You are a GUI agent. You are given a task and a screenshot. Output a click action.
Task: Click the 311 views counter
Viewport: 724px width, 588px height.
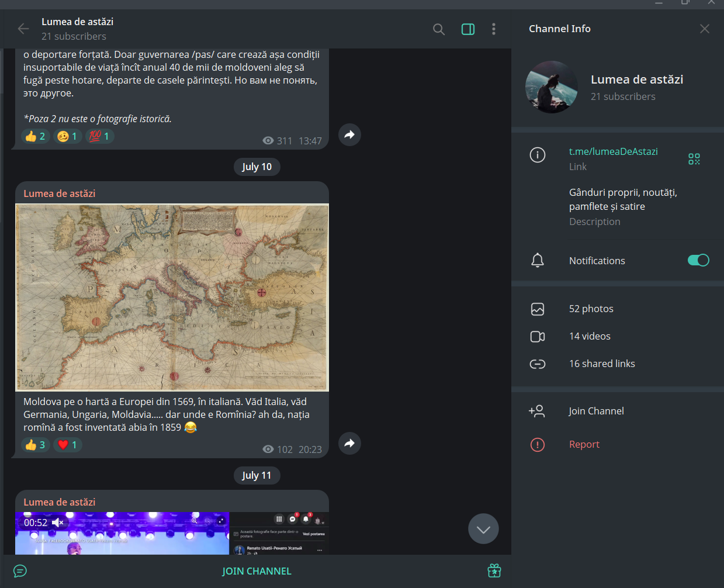pos(278,141)
